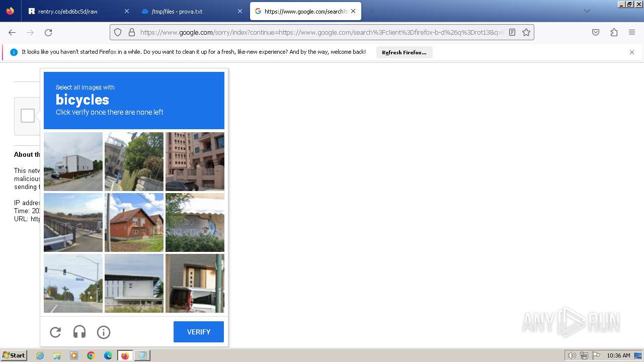Click the Firefox View icon
This screenshot has height=362, width=644.
point(10,11)
